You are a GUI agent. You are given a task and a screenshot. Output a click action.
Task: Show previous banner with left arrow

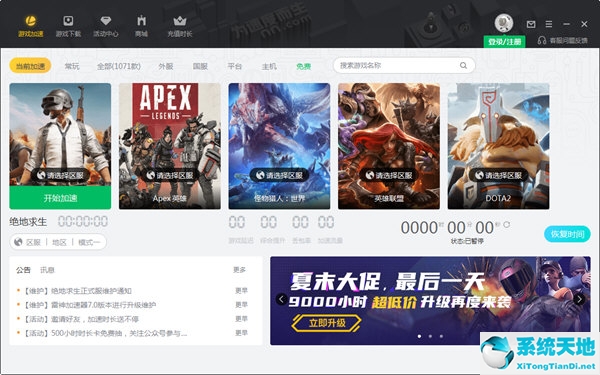[x=282, y=299]
